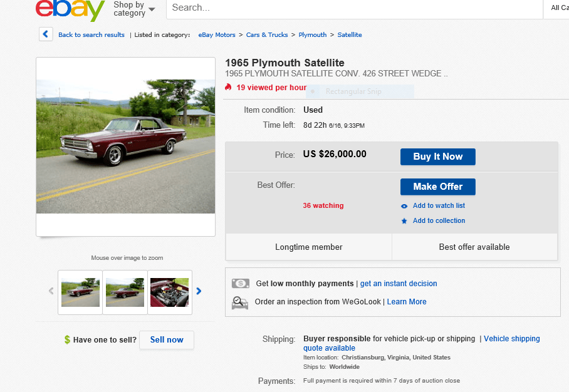Show next thumbnails with right chevron
Viewport: 569px width, 392px height.
(199, 291)
